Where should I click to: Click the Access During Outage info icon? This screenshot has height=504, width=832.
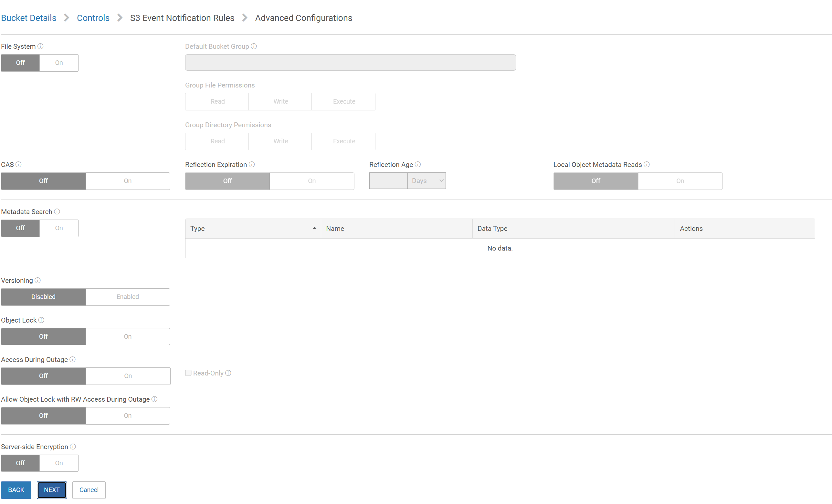[x=72, y=360]
